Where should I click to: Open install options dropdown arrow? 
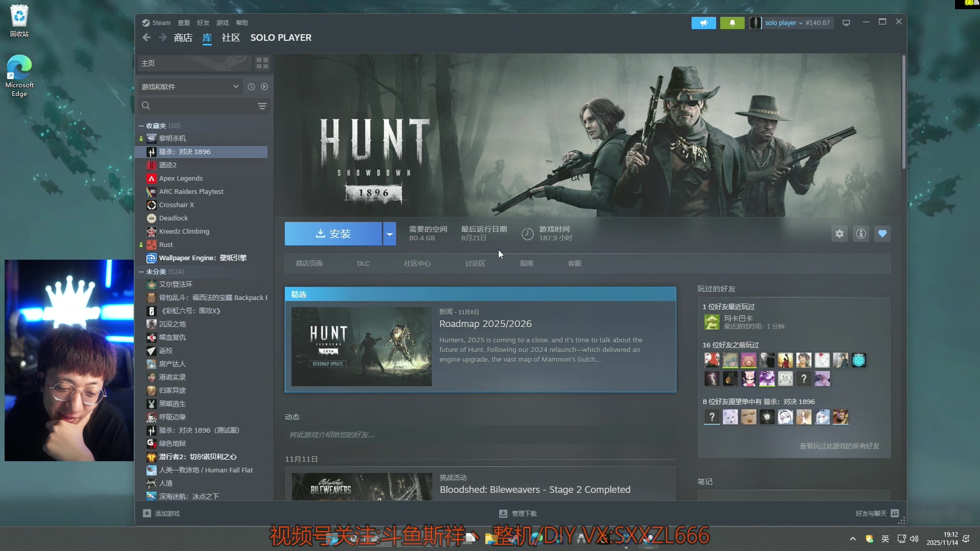(x=389, y=234)
